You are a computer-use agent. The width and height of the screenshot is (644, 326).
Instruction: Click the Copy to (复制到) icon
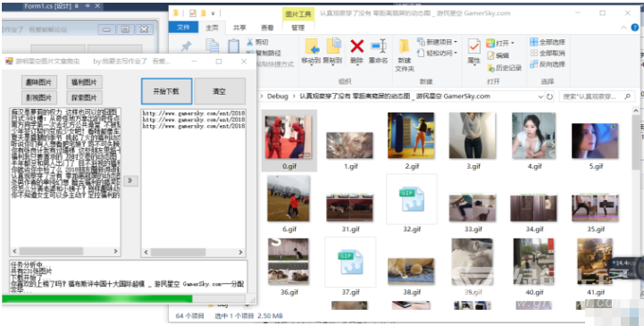point(333,46)
